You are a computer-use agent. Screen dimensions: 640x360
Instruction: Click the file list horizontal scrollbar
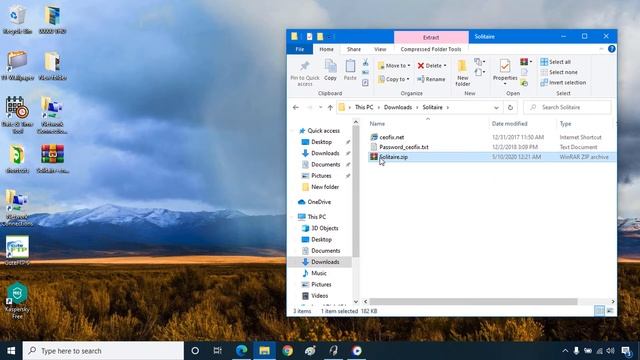click(473, 302)
